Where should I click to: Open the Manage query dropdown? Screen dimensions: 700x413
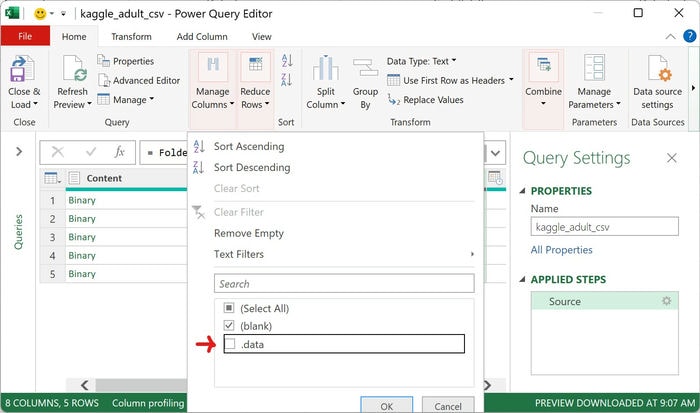[125, 100]
